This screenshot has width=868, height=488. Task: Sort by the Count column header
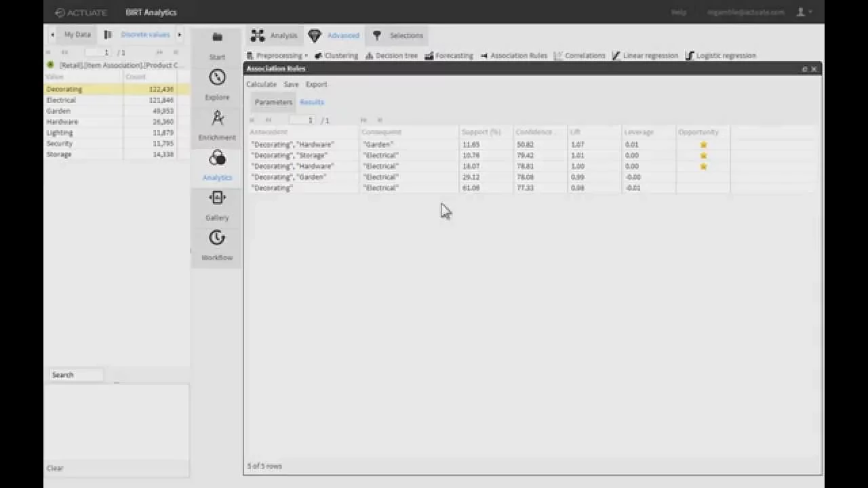pyautogui.click(x=150, y=77)
